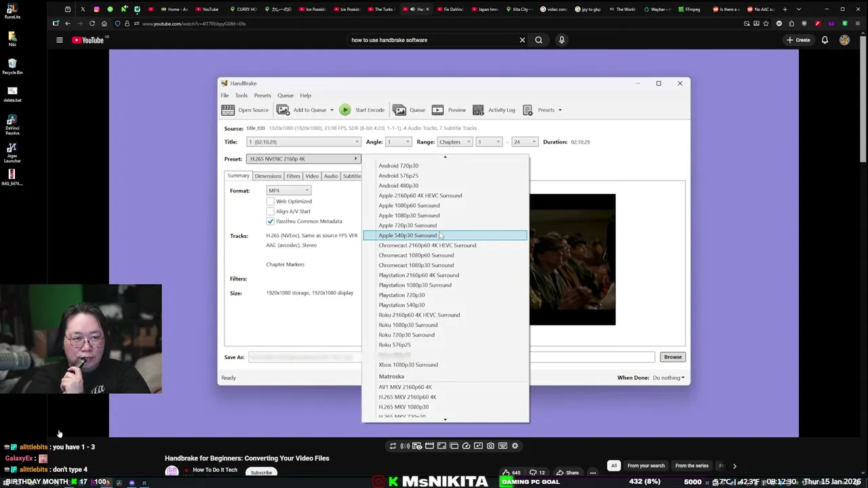The height and width of the screenshot is (488, 868).
Task: Select preset Apple 540p30 Surround
Action: click(x=445, y=235)
